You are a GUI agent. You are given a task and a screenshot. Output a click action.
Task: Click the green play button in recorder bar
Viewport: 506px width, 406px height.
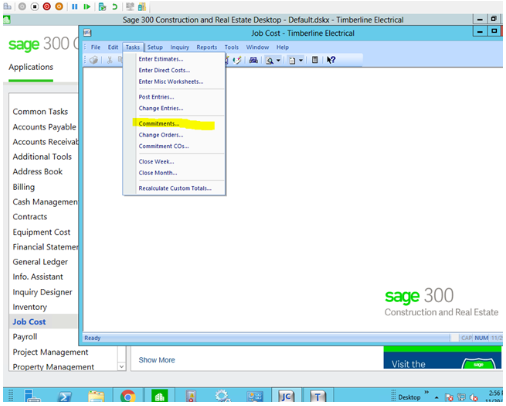(x=87, y=7)
